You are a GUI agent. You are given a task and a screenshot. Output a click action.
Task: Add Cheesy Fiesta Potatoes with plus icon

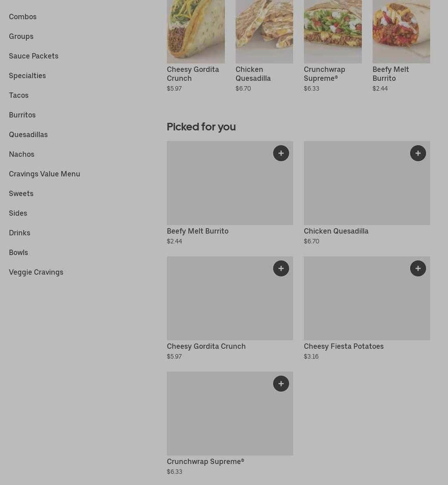(418, 268)
